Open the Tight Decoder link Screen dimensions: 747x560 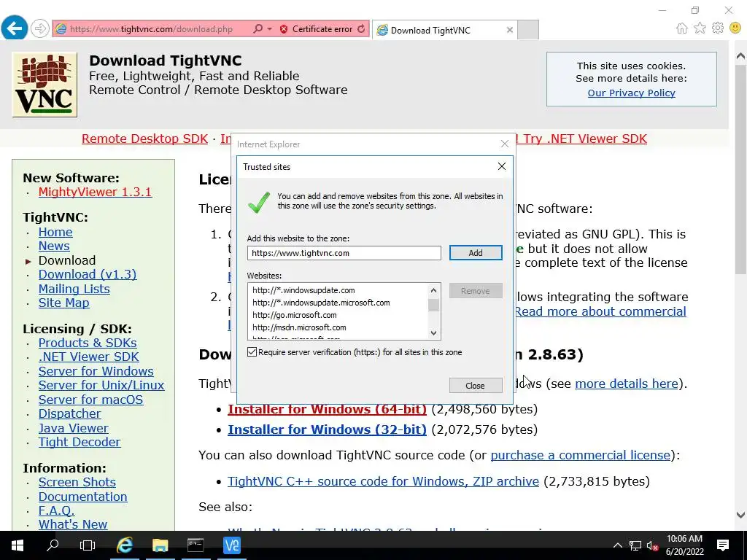coord(79,442)
